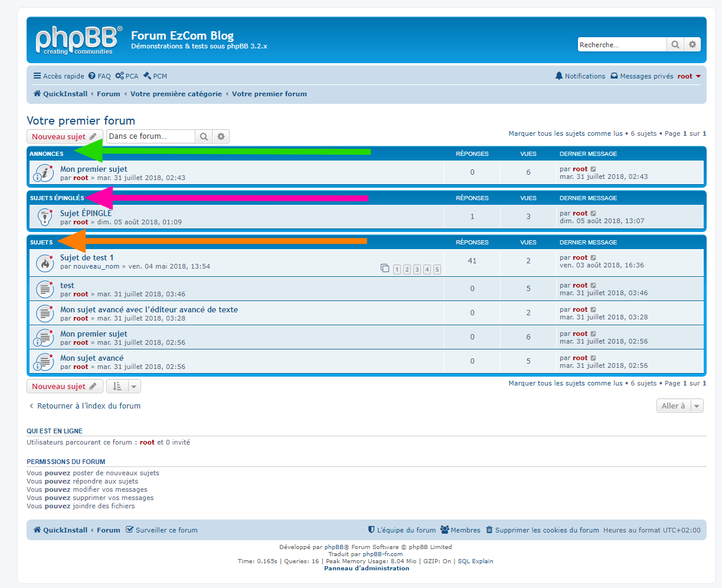Open the root user dropdown menu
Image resolution: width=722 pixels, height=588 pixels.
pos(689,76)
